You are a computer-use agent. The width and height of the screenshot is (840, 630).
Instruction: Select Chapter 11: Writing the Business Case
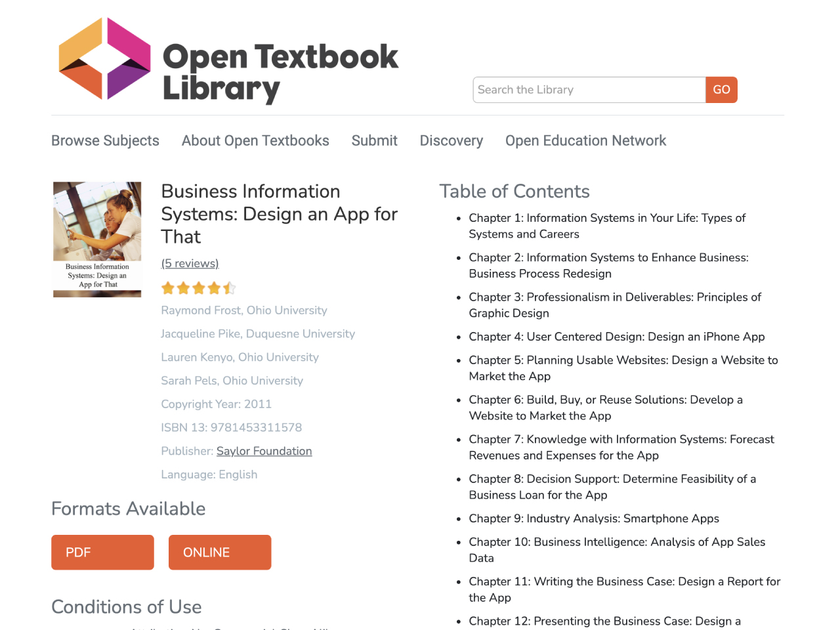[625, 589]
